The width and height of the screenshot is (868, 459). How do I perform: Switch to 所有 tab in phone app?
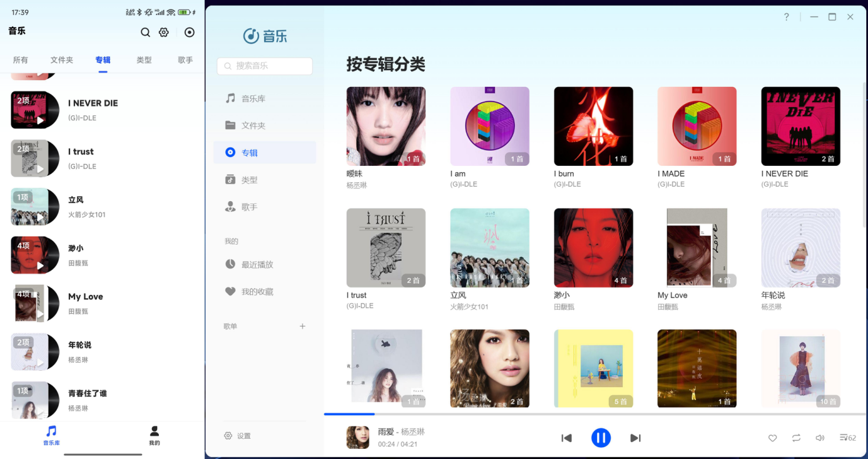[x=21, y=60]
